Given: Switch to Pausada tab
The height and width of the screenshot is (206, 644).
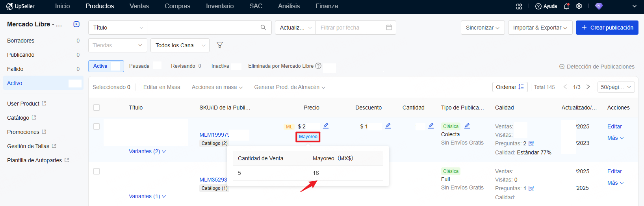Looking at the screenshot, I should 139,66.
